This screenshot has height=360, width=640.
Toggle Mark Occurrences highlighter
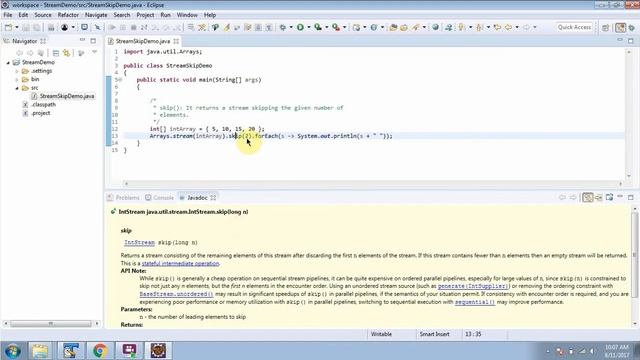pyautogui.click(x=226, y=27)
